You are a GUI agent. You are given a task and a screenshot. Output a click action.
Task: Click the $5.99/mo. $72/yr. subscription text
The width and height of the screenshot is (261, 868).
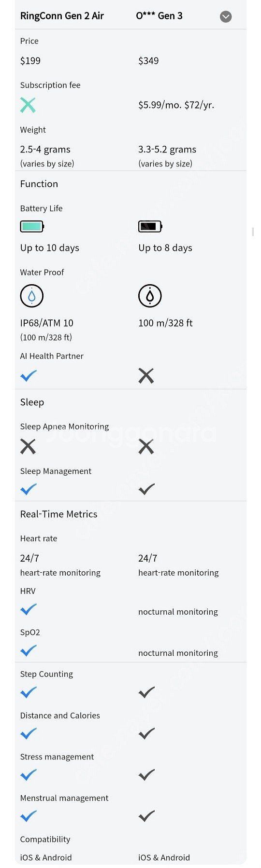pyautogui.click(x=176, y=105)
